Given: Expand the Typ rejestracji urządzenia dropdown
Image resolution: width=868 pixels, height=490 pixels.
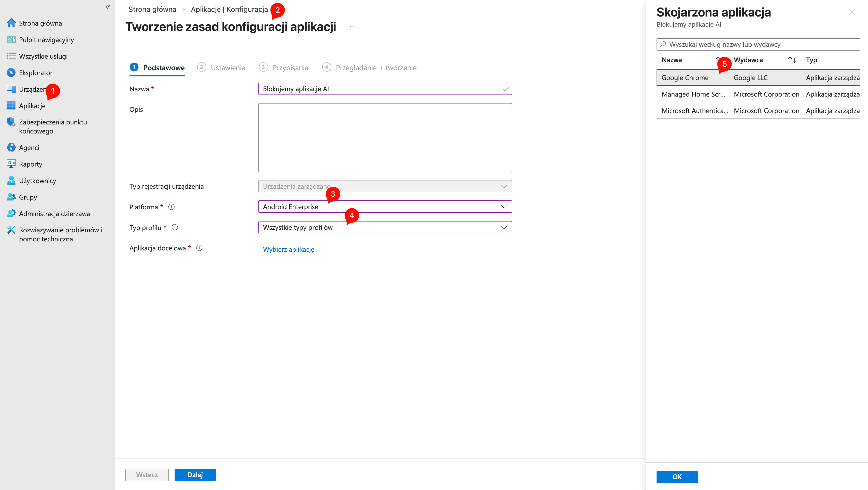Looking at the screenshot, I should tap(503, 186).
